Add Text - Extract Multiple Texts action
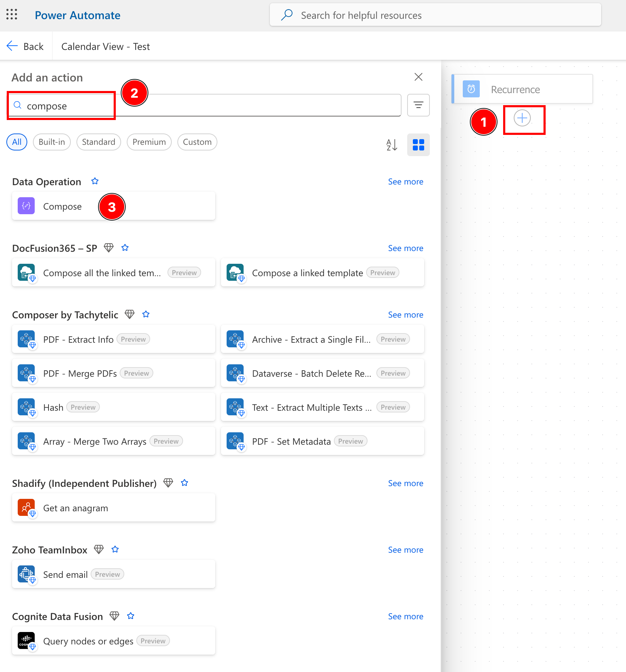Screen dimensions: 626x672 323,407
